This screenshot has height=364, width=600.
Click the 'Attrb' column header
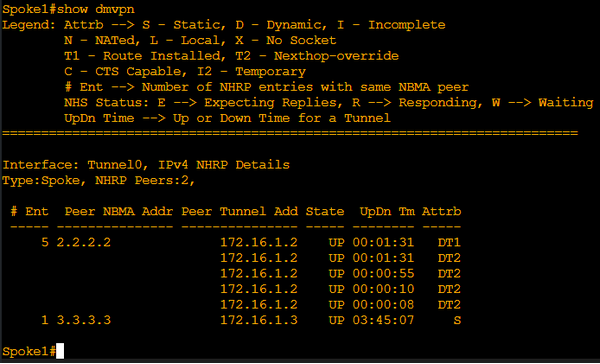(x=442, y=211)
